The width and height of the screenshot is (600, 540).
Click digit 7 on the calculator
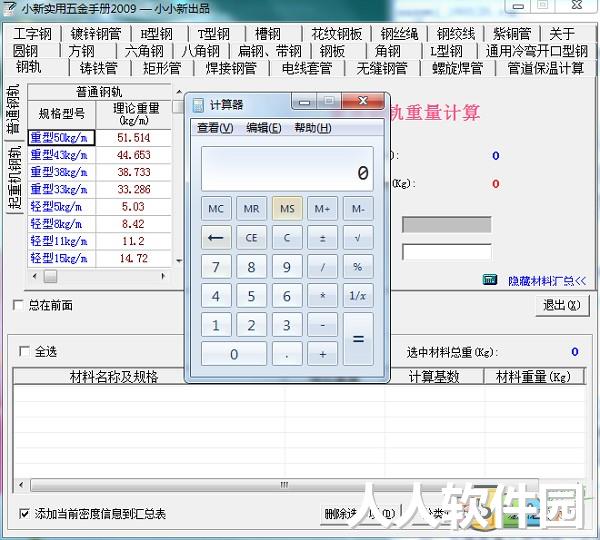point(216,267)
